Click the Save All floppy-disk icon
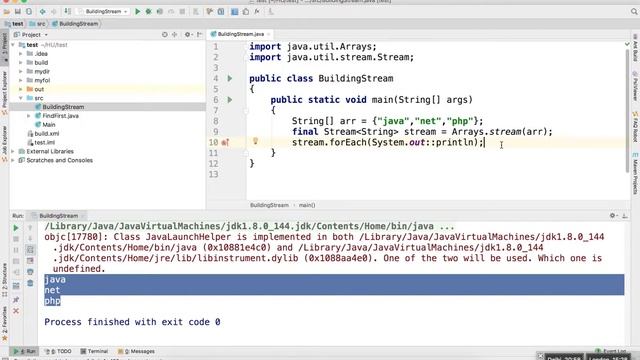The width and height of the screenshot is (640, 360). tap(18, 11)
